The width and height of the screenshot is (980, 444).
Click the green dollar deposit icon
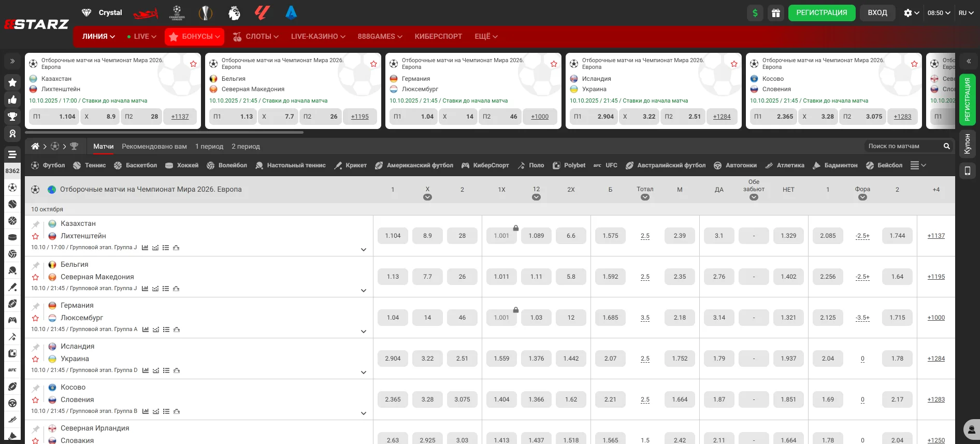[x=755, y=13]
